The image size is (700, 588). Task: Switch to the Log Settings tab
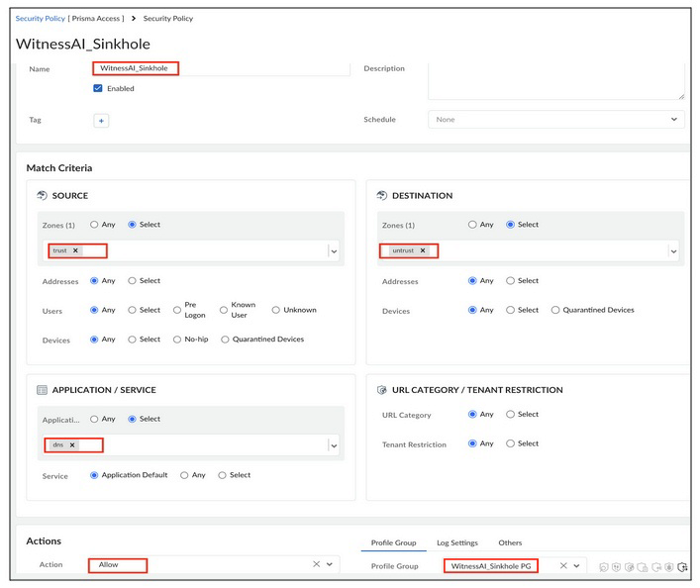click(x=456, y=542)
